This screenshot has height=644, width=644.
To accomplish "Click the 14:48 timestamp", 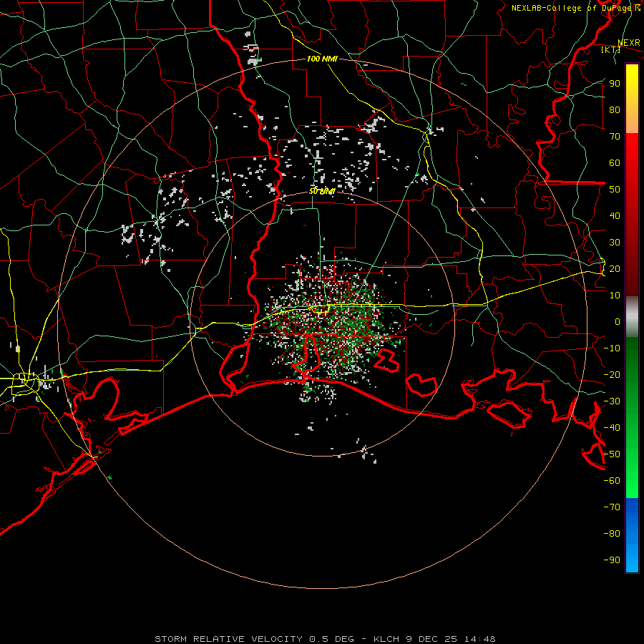I will [x=479, y=639].
